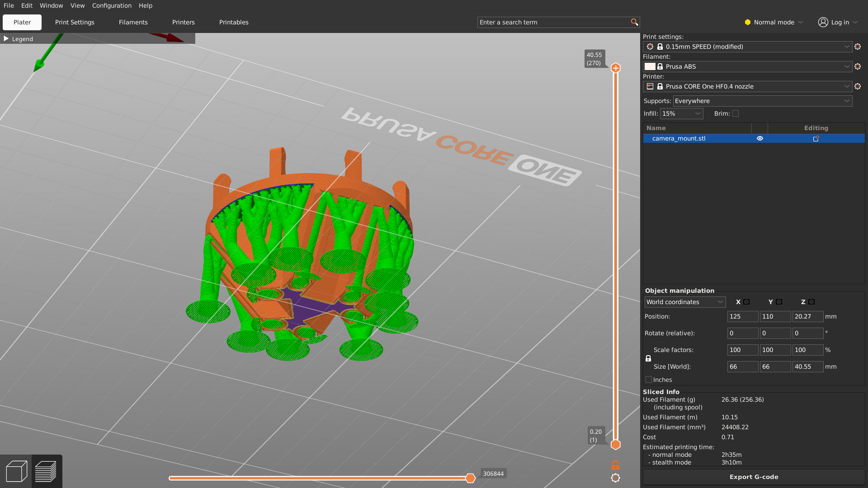
Task: Click the camera_mount.stl editing icon
Action: pos(816,139)
